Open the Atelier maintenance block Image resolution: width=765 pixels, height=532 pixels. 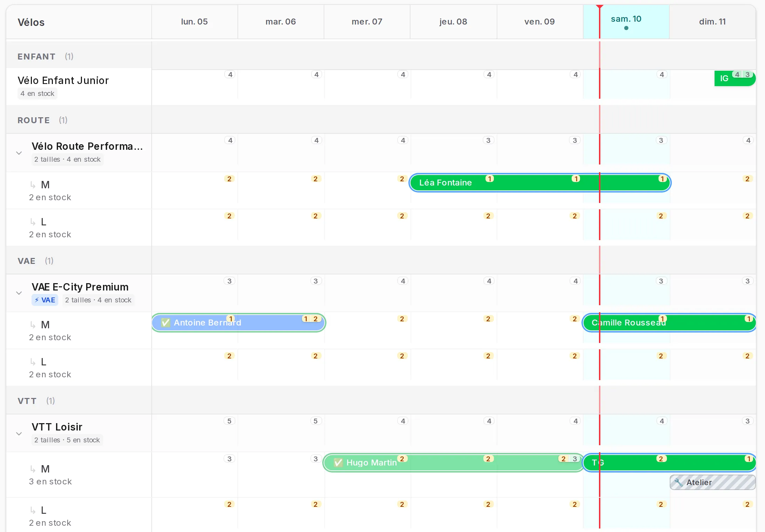coord(712,482)
